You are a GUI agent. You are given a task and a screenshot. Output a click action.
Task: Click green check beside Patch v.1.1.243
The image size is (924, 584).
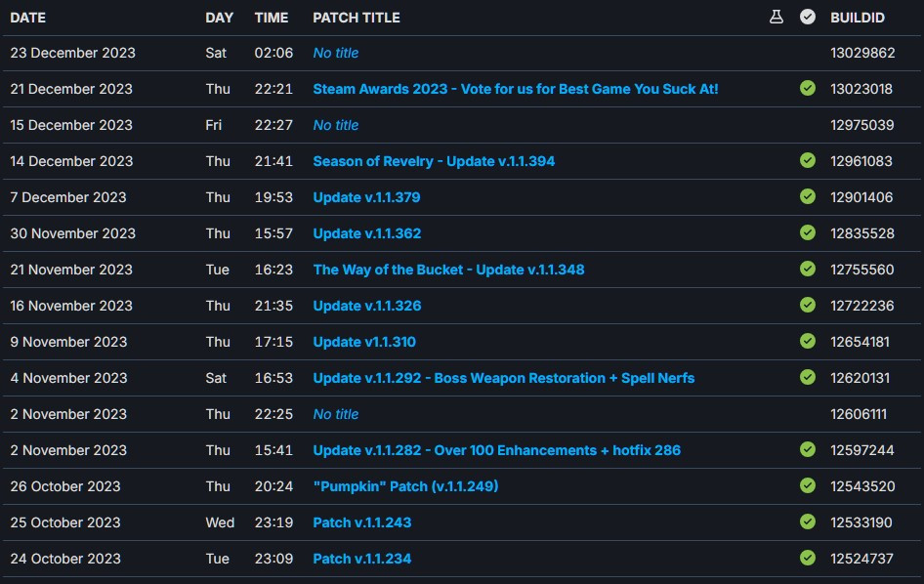(x=808, y=522)
